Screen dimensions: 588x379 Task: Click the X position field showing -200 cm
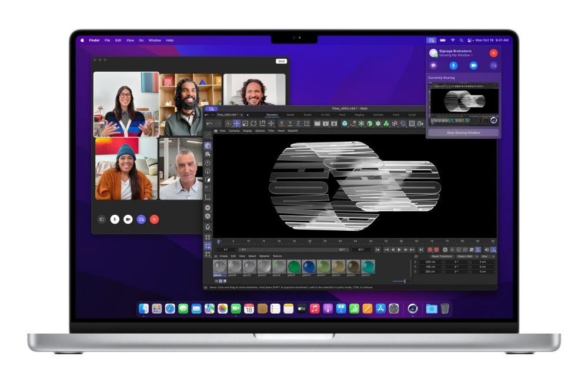(430, 261)
